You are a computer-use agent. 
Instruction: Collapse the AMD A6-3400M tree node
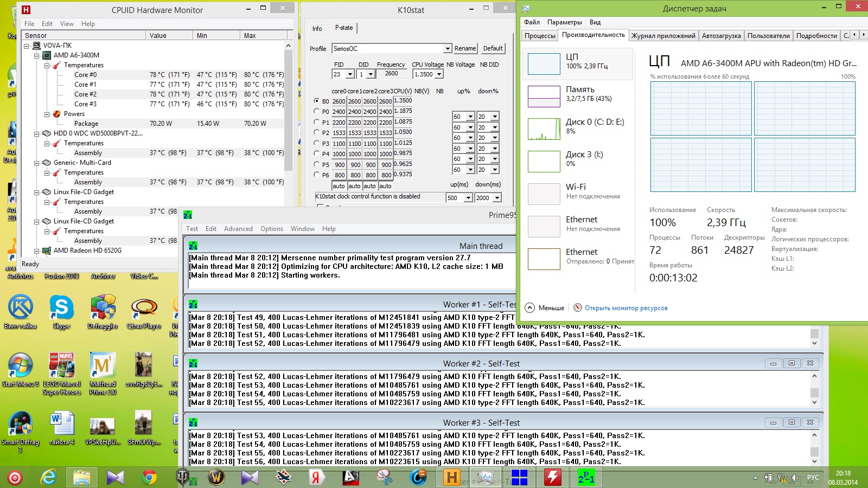36,55
